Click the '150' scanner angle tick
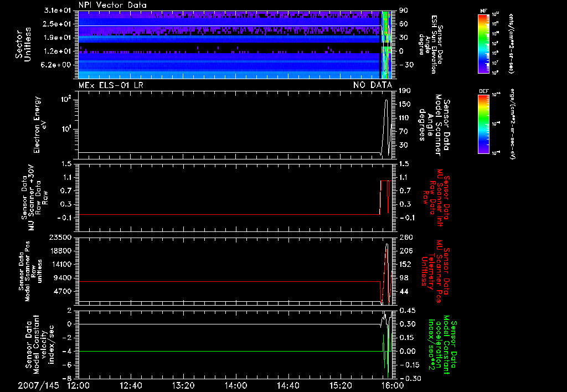This screenshot has height=392, width=567. tap(405, 104)
